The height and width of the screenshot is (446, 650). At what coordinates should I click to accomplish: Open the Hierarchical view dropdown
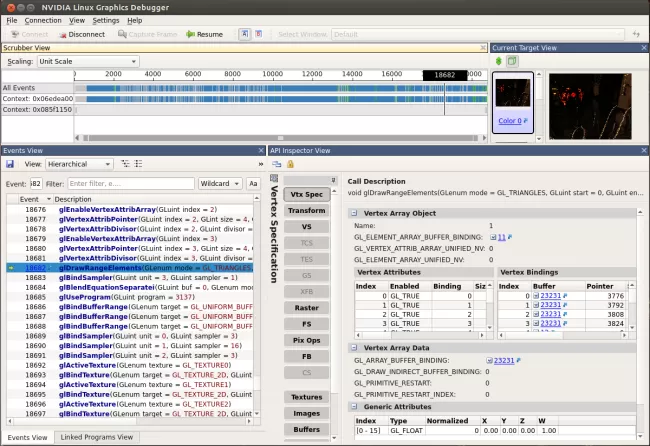pyautogui.click(x=79, y=164)
